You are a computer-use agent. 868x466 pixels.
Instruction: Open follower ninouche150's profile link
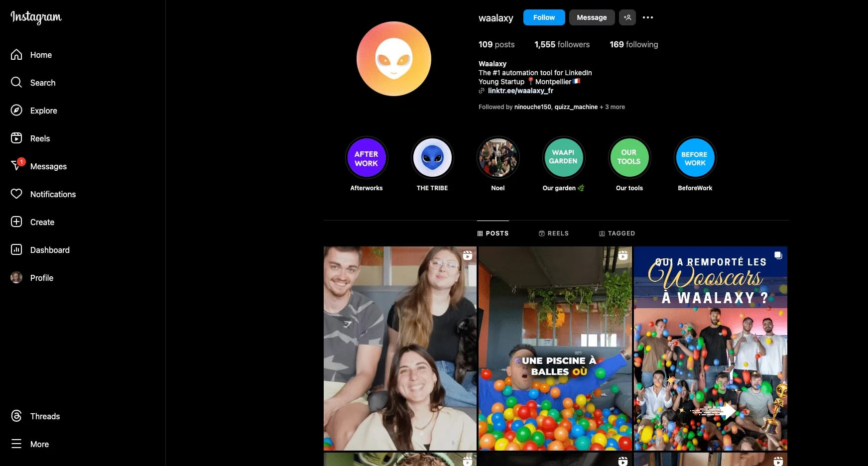coord(532,107)
